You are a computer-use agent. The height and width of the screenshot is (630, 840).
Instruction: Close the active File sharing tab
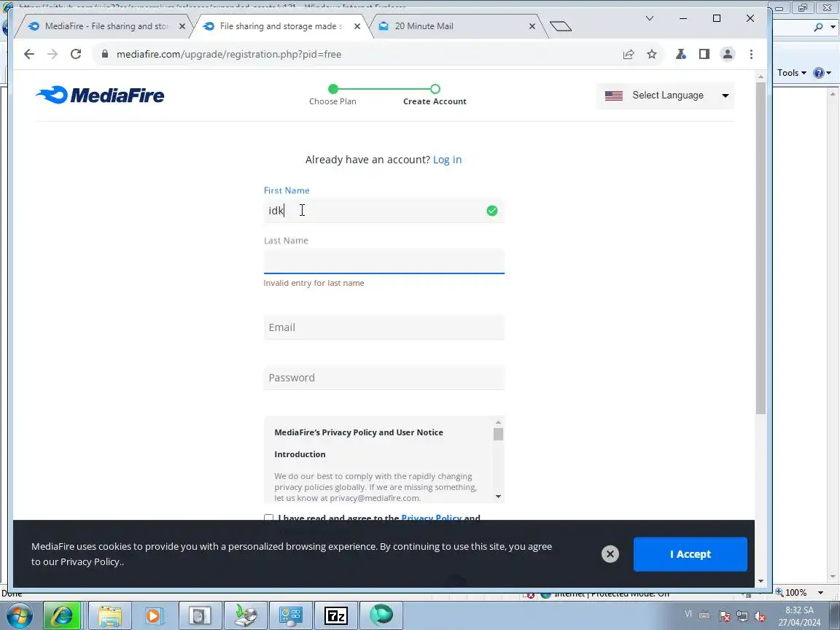tap(357, 26)
